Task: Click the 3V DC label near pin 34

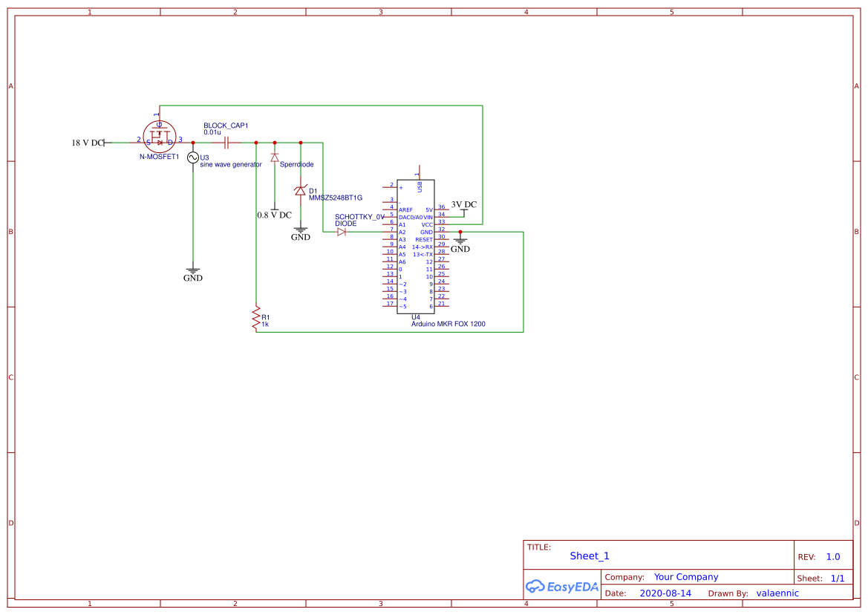Action: [463, 205]
